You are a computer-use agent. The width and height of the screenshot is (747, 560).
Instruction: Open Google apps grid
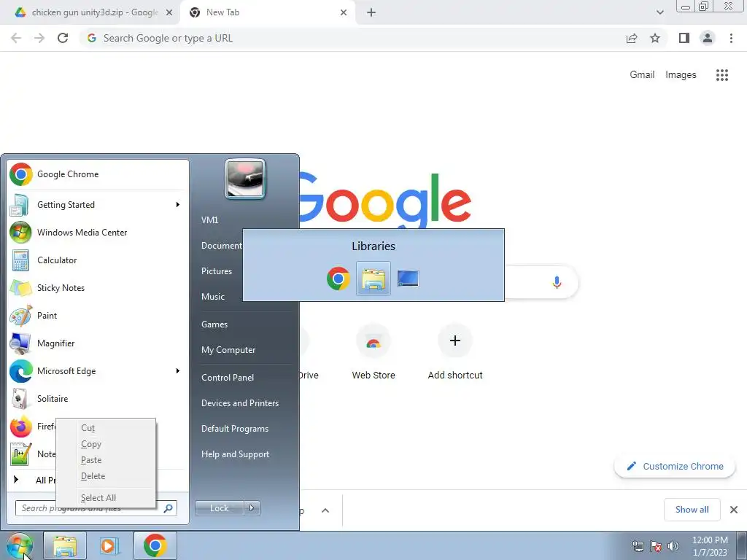pos(722,75)
